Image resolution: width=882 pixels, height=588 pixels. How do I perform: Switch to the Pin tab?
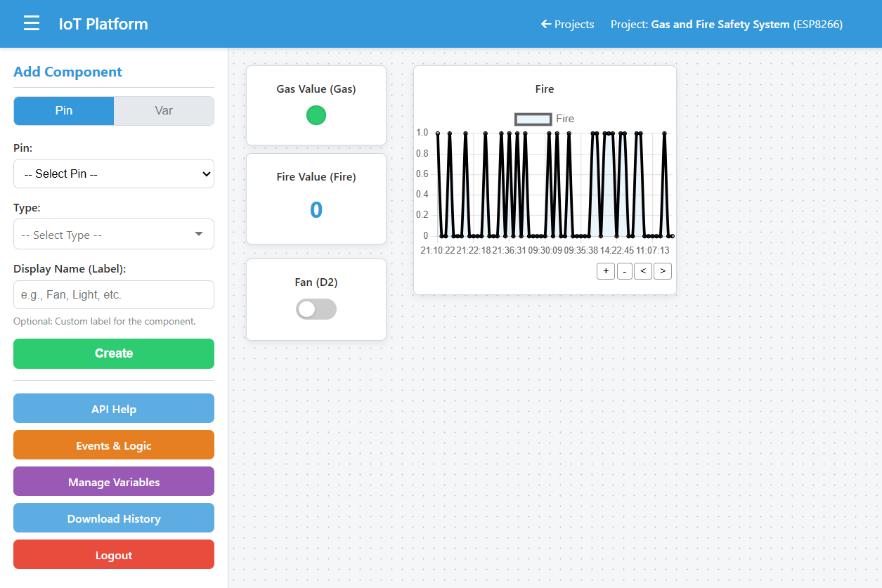(x=64, y=111)
